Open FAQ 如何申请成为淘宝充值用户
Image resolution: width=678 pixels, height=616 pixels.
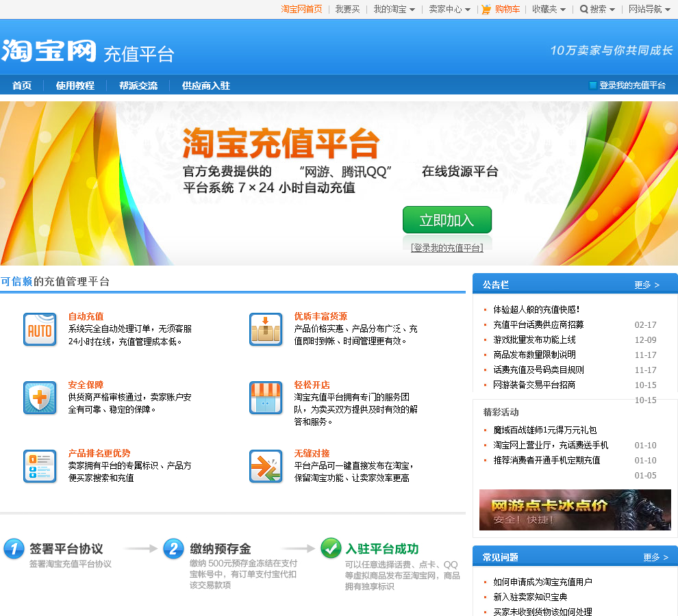click(542, 582)
